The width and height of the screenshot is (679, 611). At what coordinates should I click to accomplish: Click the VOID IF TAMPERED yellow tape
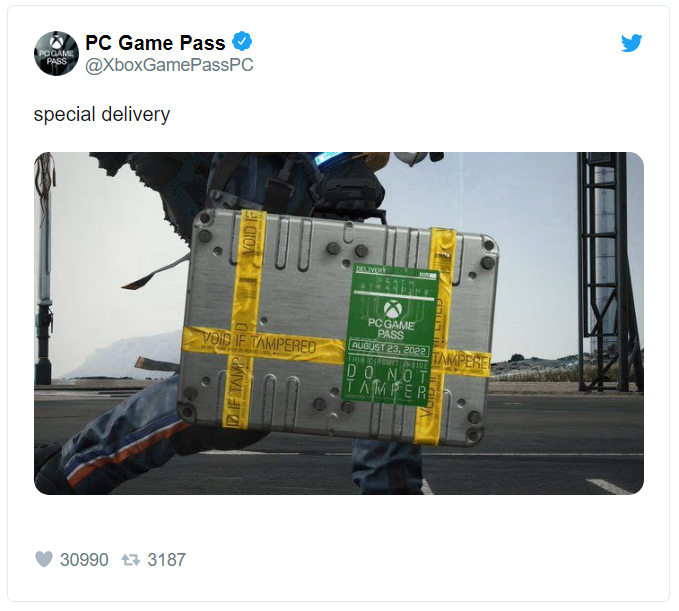click(259, 345)
